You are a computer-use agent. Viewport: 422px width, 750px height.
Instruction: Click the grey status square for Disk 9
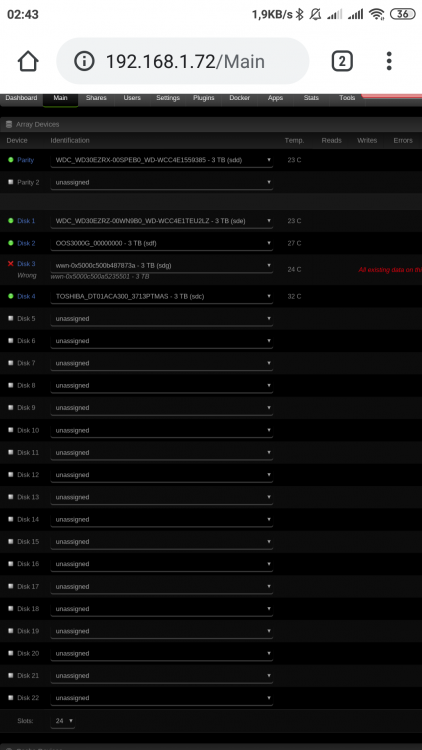11,408
